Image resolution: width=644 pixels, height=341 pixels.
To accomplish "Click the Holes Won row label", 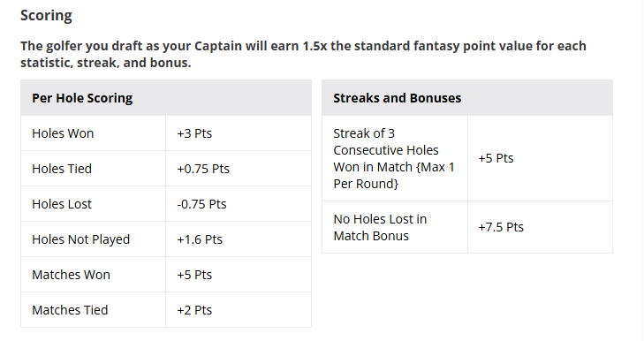I will pyautogui.click(x=63, y=133).
